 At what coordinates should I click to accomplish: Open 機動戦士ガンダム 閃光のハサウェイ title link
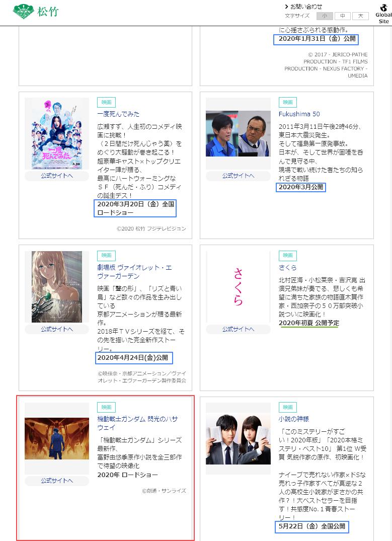pyautogui.click(x=137, y=423)
